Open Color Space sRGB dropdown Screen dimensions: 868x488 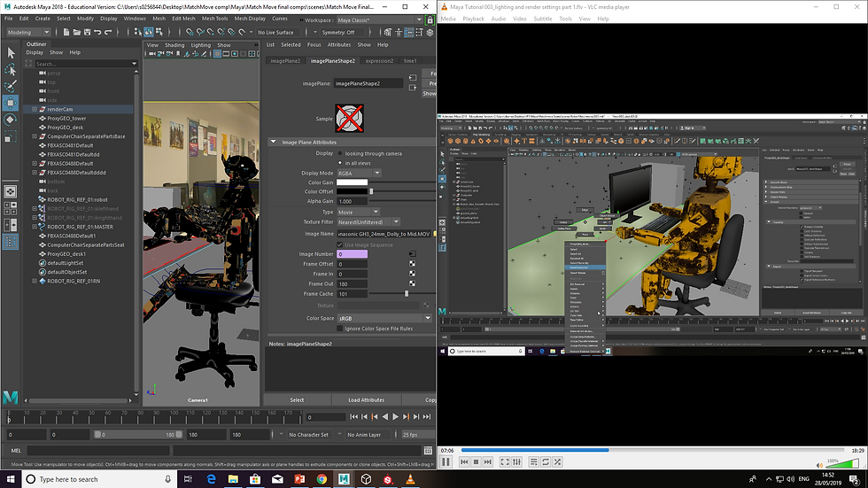pos(384,318)
